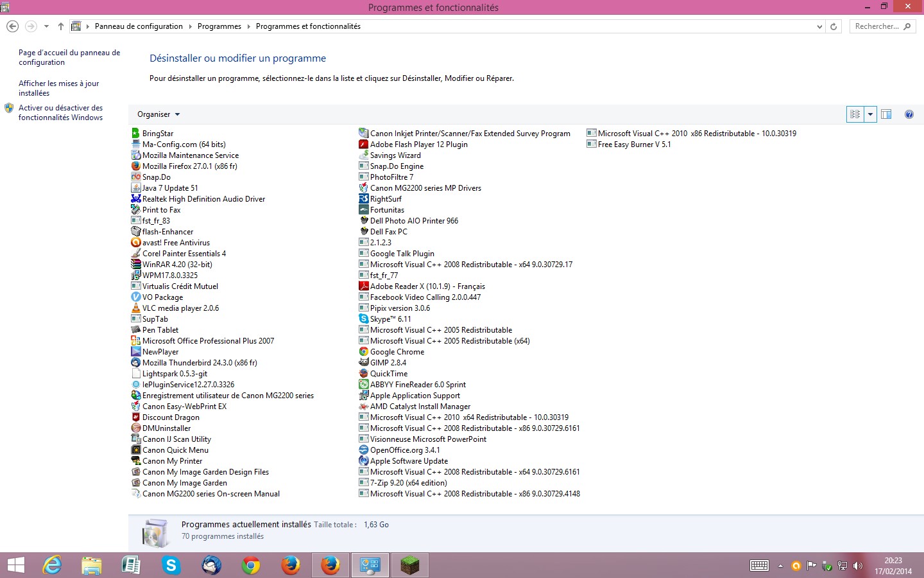This screenshot has height=578, width=924.
Task: Open File Explorer from the taskbar
Action: (92, 565)
